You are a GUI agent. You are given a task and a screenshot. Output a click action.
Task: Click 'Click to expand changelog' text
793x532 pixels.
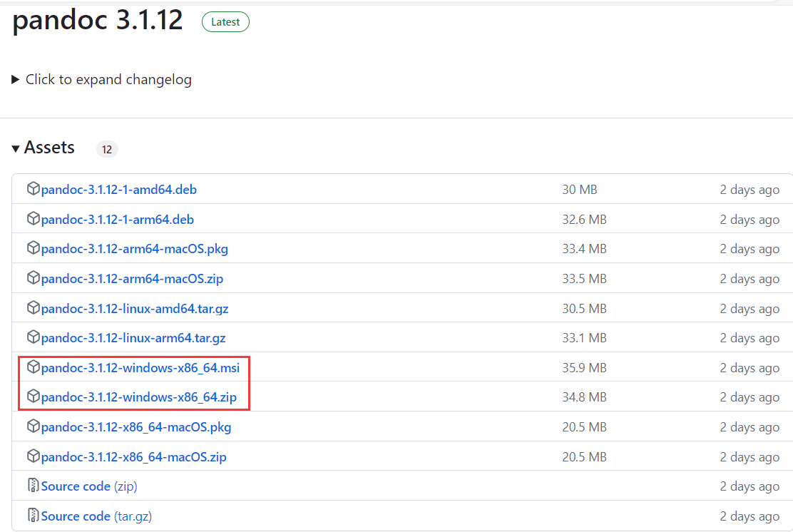(x=108, y=79)
